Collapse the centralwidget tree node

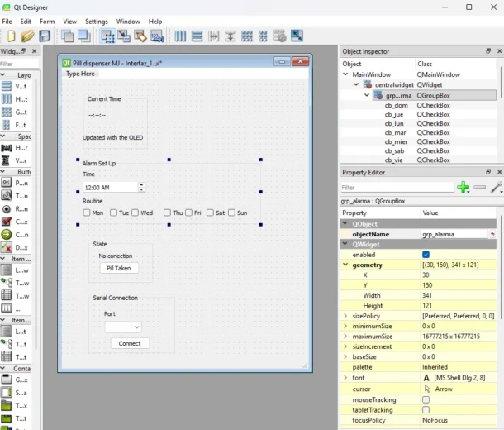point(356,84)
